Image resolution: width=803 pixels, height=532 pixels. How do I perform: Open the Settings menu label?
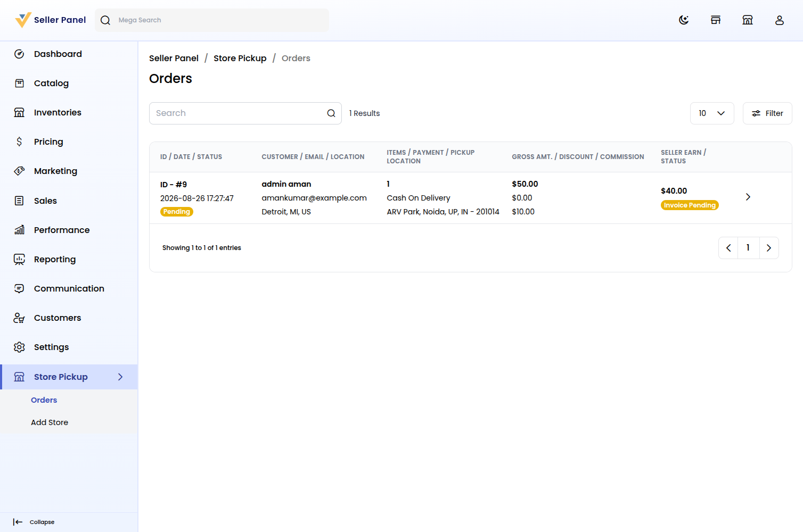[52, 347]
